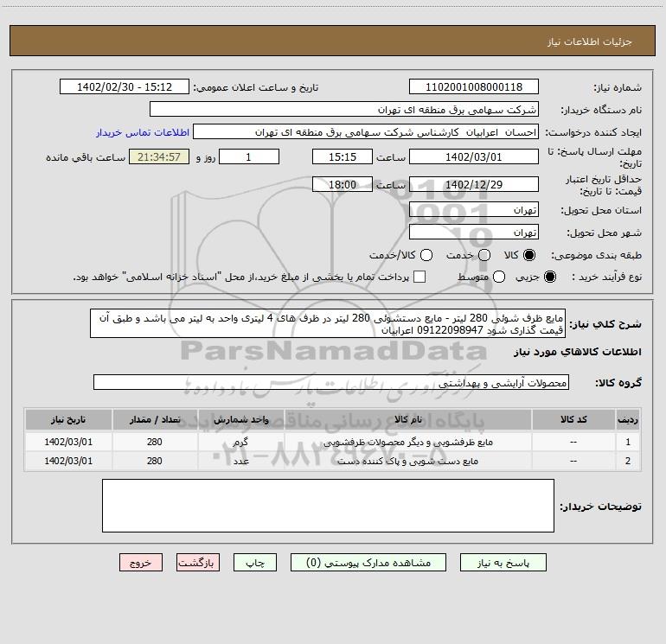Select the خدمت radio button
This screenshot has width=666, height=644.
click(484, 255)
